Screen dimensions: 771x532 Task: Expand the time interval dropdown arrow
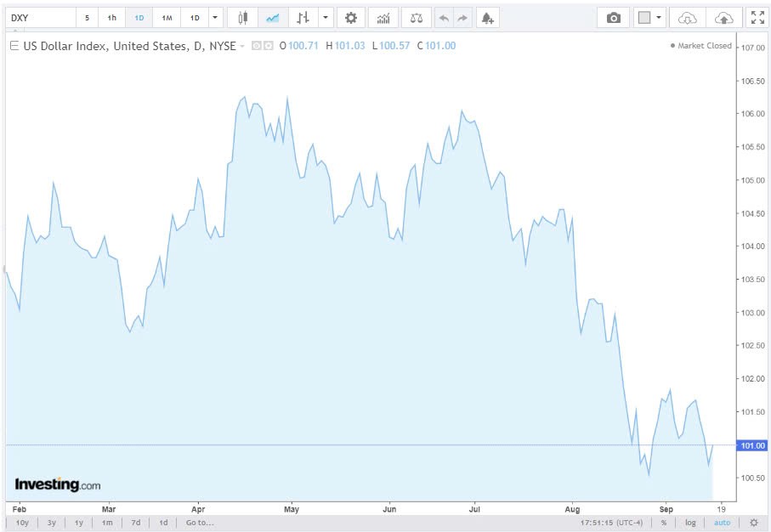coord(215,18)
